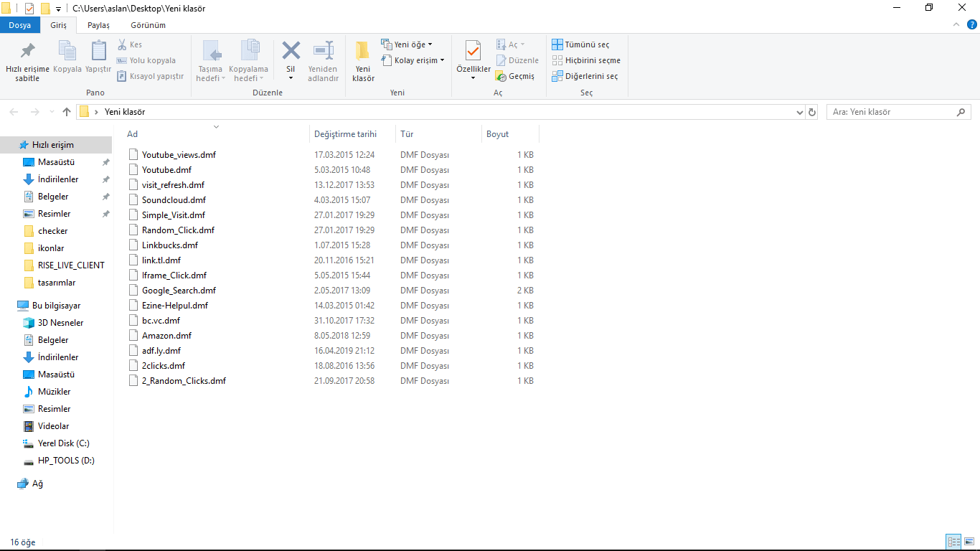
Task: Open recent locations dropdown arrow
Action: click(x=51, y=112)
